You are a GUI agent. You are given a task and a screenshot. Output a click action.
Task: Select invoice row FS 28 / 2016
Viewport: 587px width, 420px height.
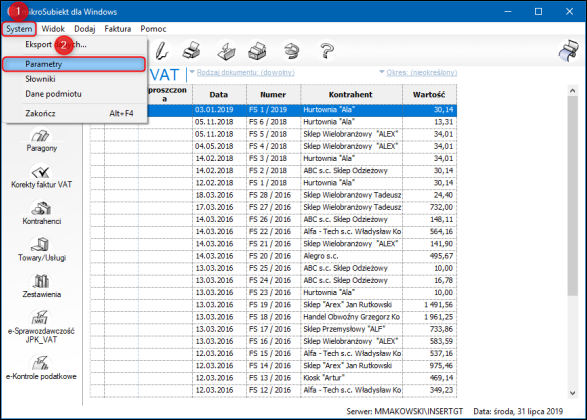273,195
